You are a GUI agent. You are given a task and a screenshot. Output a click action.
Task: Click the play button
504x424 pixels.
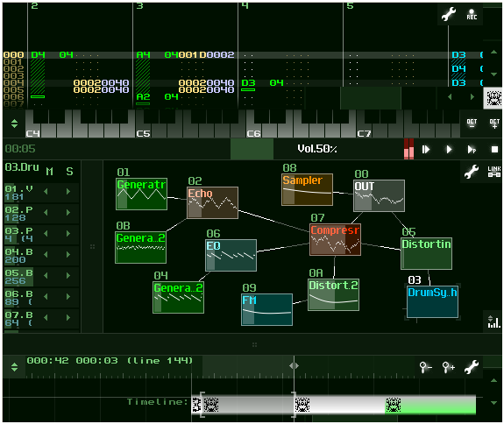tap(449, 149)
